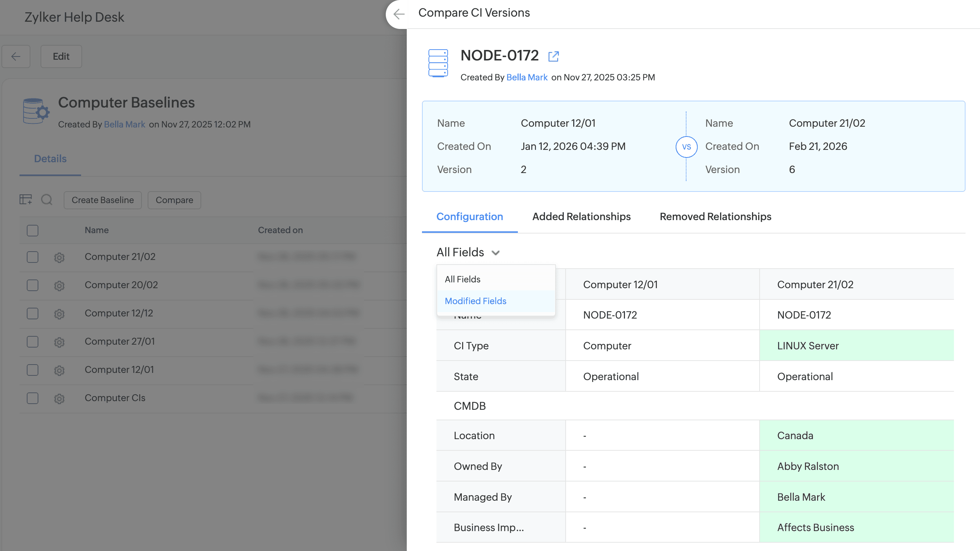Click the back arrow in Compare CI Versions
Screen dimensions: 980x551
(x=399, y=14)
